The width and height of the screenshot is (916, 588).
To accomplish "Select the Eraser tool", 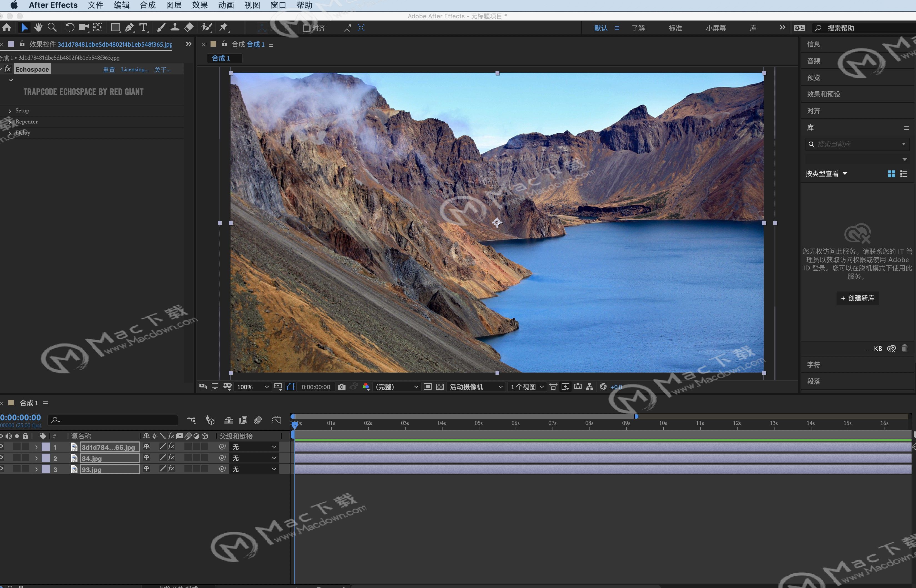I will click(x=189, y=27).
